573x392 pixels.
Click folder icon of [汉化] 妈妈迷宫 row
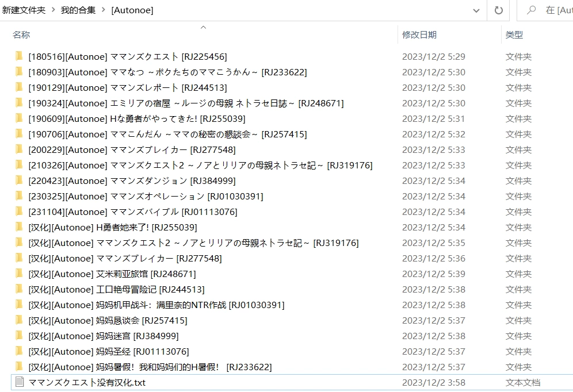(19, 336)
